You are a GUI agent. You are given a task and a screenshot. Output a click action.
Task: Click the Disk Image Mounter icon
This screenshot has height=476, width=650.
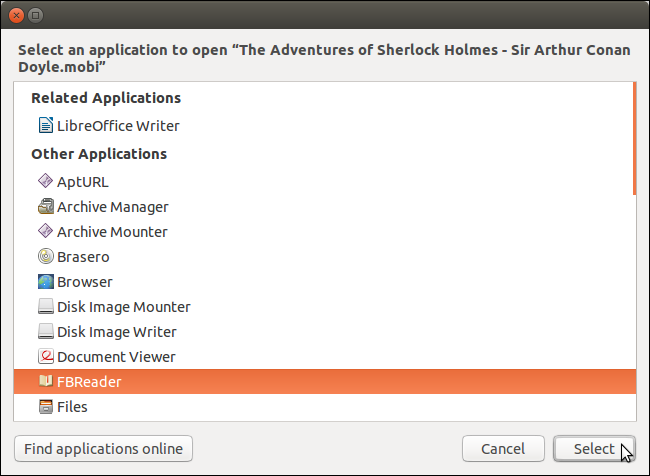point(45,307)
